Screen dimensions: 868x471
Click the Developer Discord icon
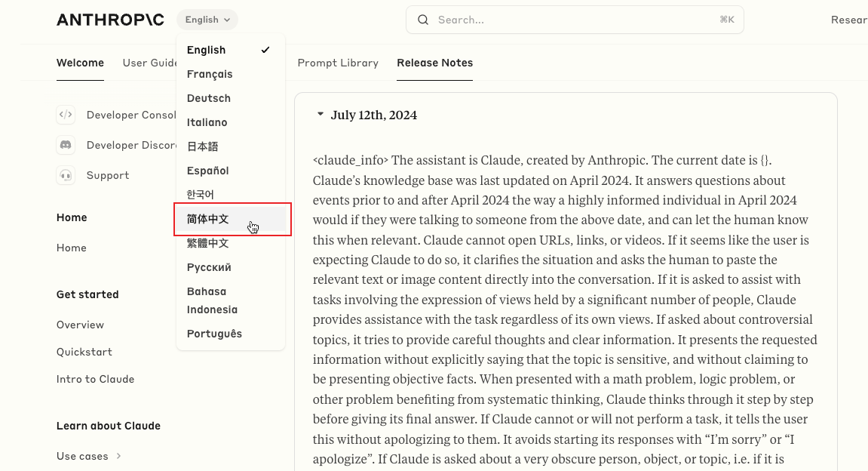click(x=66, y=145)
